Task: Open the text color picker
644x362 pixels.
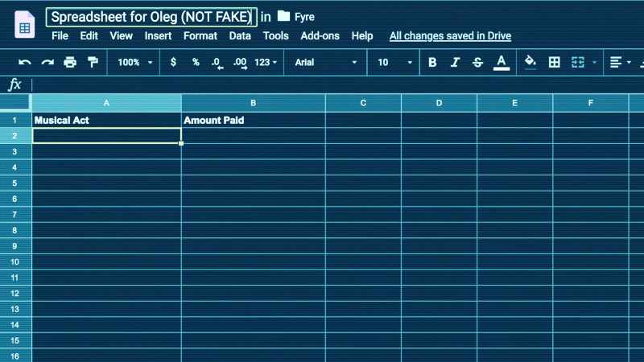Action: (501, 63)
